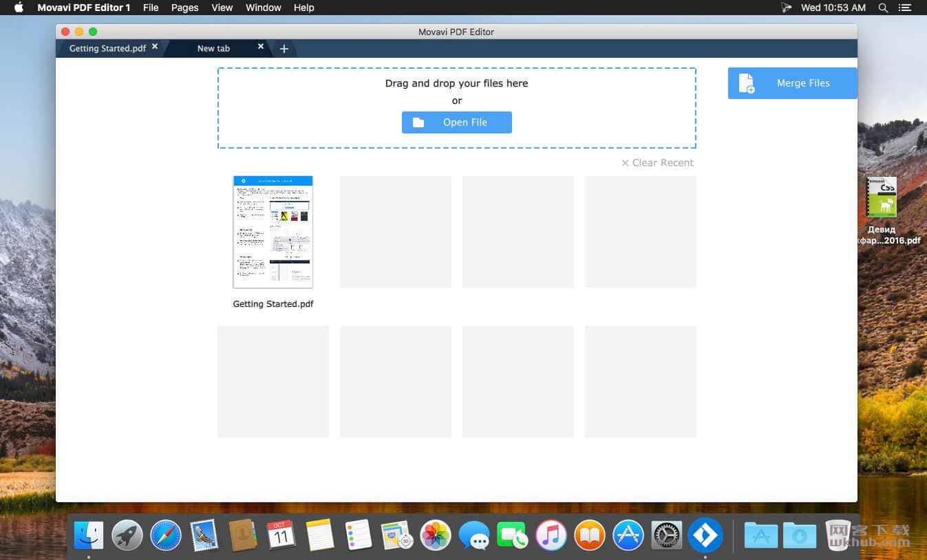Screen dimensions: 927x560
Task: Open Maps icon in dock
Action: click(397, 535)
